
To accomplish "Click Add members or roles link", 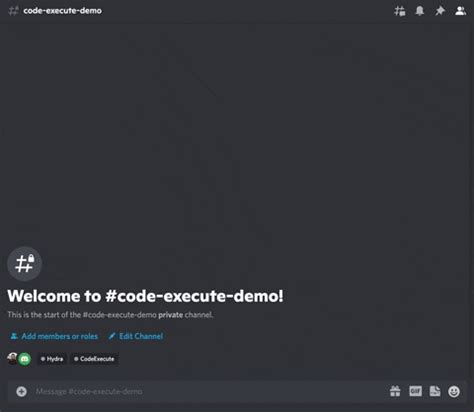I will [54, 336].
